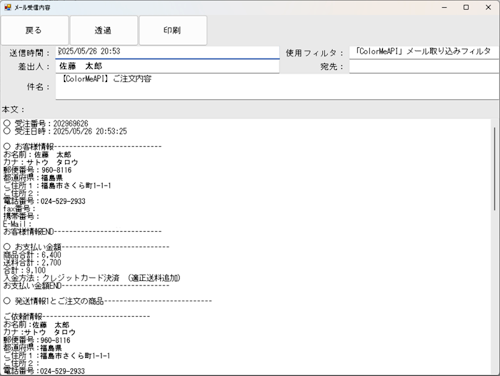Click the line 合計：9,100
This screenshot has width=500, height=376.
(x=25, y=270)
